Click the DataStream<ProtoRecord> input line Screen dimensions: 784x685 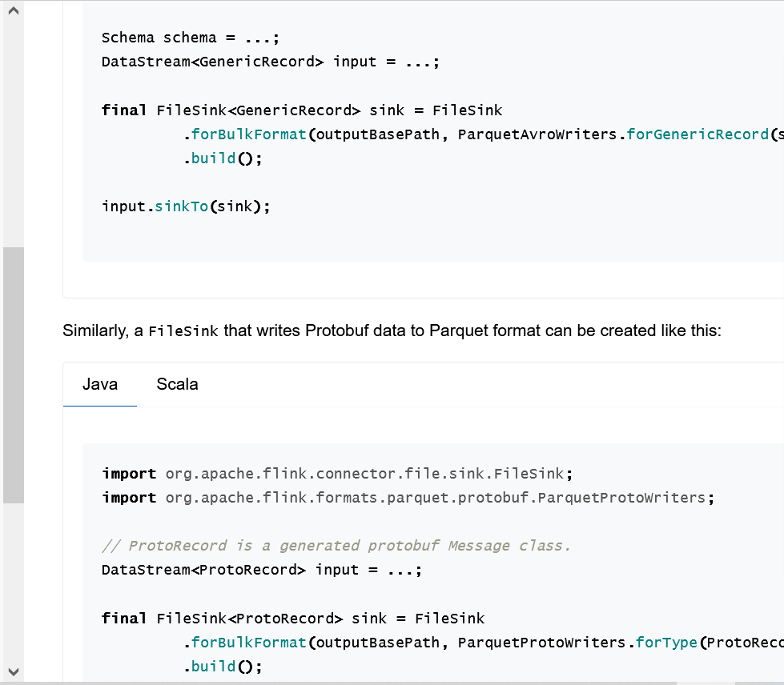[x=262, y=570]
